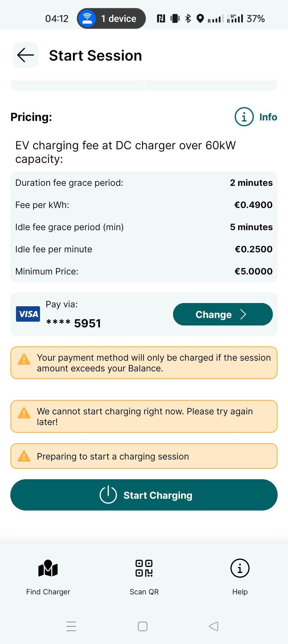Tap the power icon on Start Charging
Viewport: 288px width, 644px height.
tap(108, 495)
